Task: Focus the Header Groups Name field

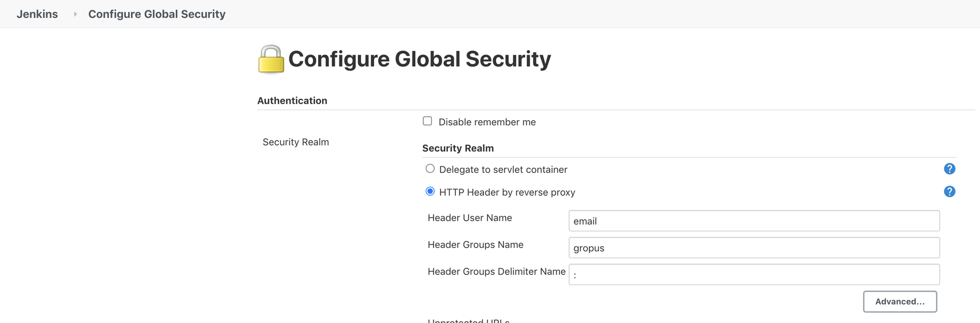Action: pyautogui.click(x=754, y=248)
